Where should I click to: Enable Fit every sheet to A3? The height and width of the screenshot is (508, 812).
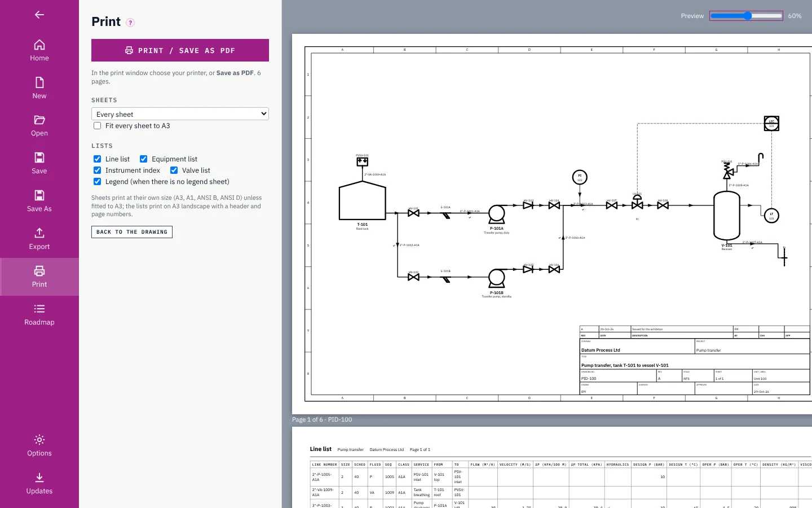[98, 126]
